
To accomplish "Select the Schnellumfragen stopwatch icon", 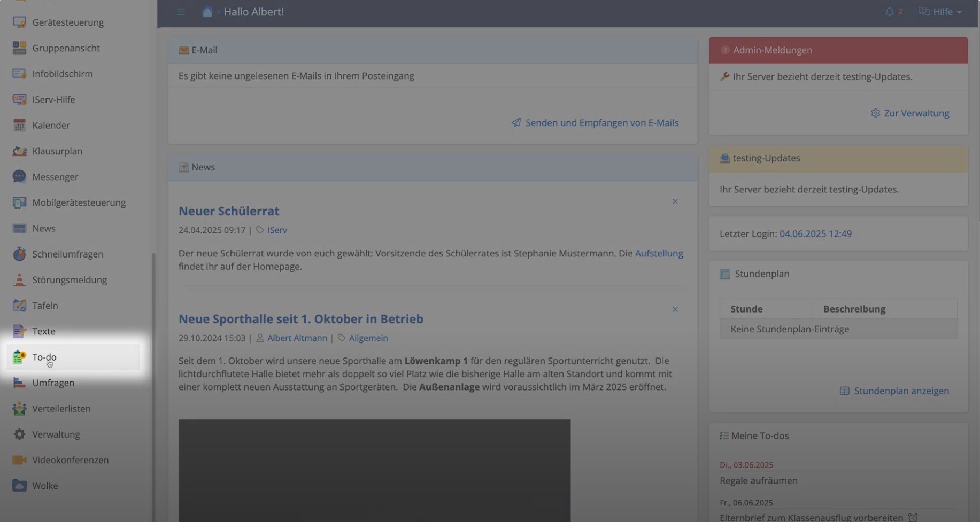I will tap(19, 254).
